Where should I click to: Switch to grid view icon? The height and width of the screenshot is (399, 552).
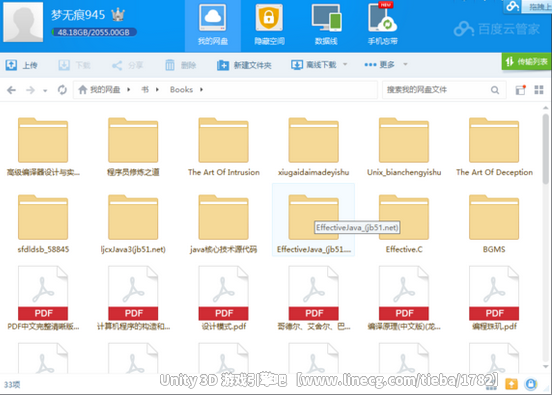539,90
